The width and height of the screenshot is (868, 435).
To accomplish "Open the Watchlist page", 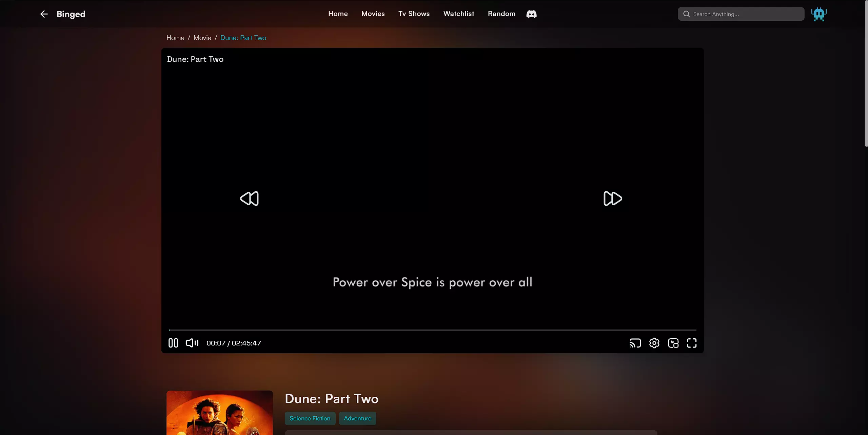I will pos(458,14).
